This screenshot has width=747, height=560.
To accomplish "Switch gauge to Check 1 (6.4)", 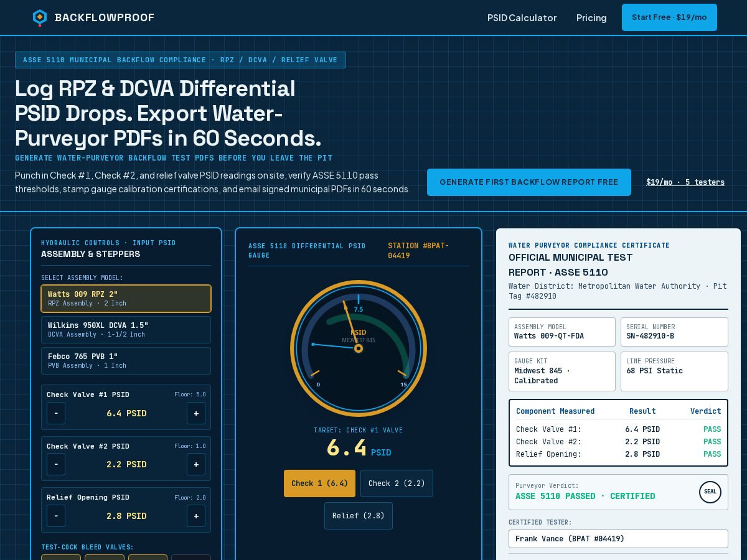I will pos(319,483).
